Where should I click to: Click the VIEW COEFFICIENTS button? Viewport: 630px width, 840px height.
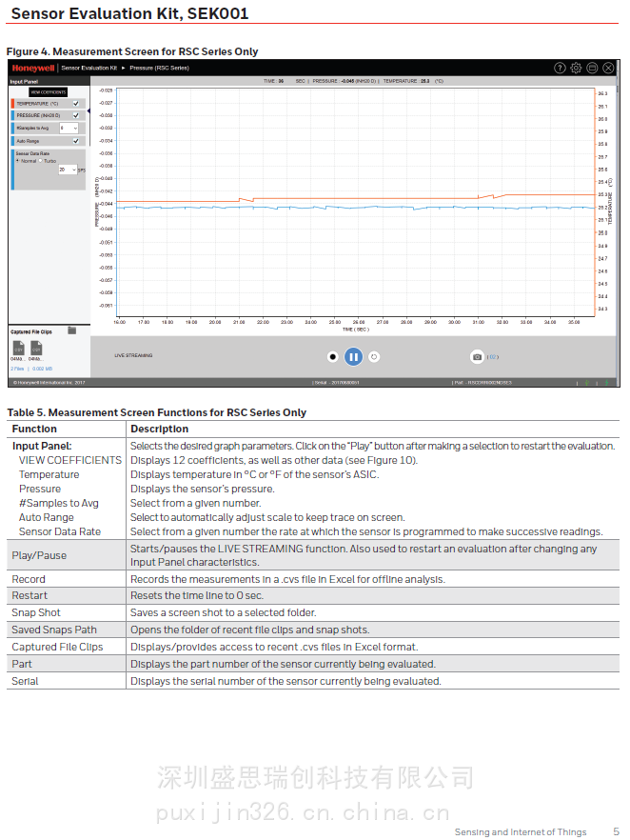[49, 92]
